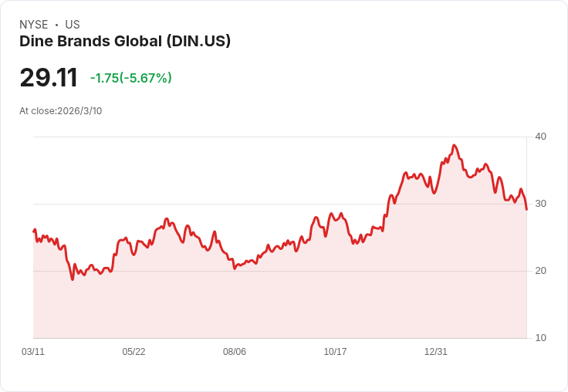Click the highest peak of the price line
This screenshot has width=568, height=392.
455,145
